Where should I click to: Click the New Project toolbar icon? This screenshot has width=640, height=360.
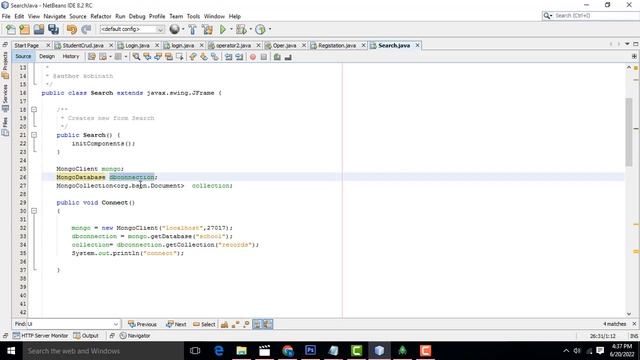tap(24, 29)
